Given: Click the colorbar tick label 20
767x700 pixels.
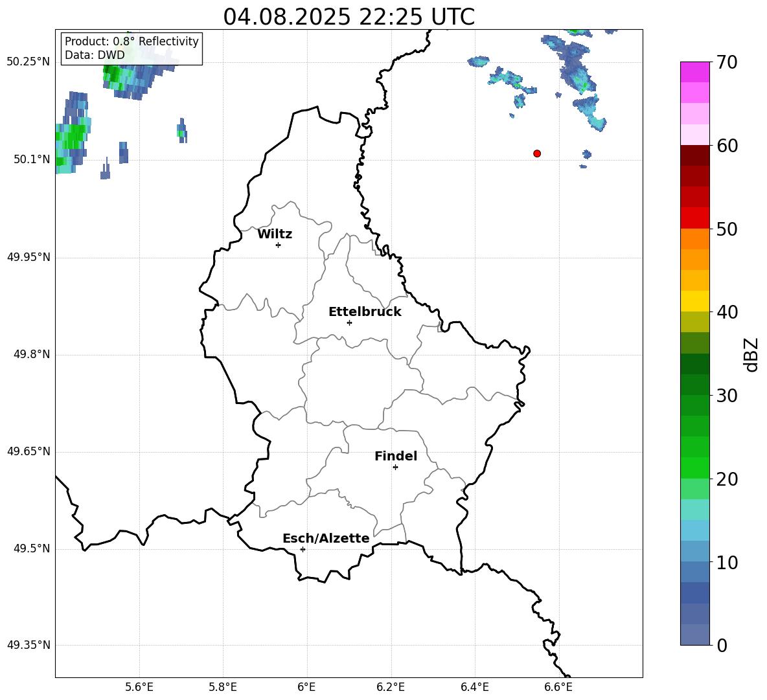Looking at the screenshot, I should (x=727, y=479).
